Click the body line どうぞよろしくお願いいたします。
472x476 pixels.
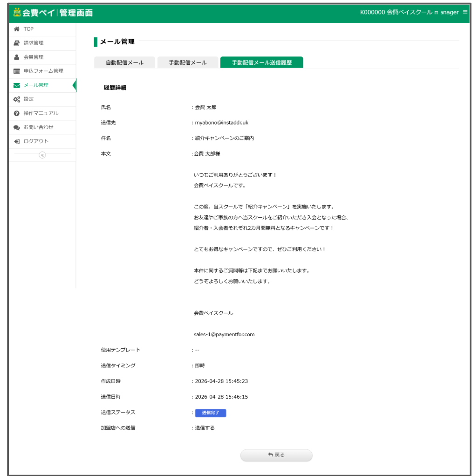pos(232,282)
